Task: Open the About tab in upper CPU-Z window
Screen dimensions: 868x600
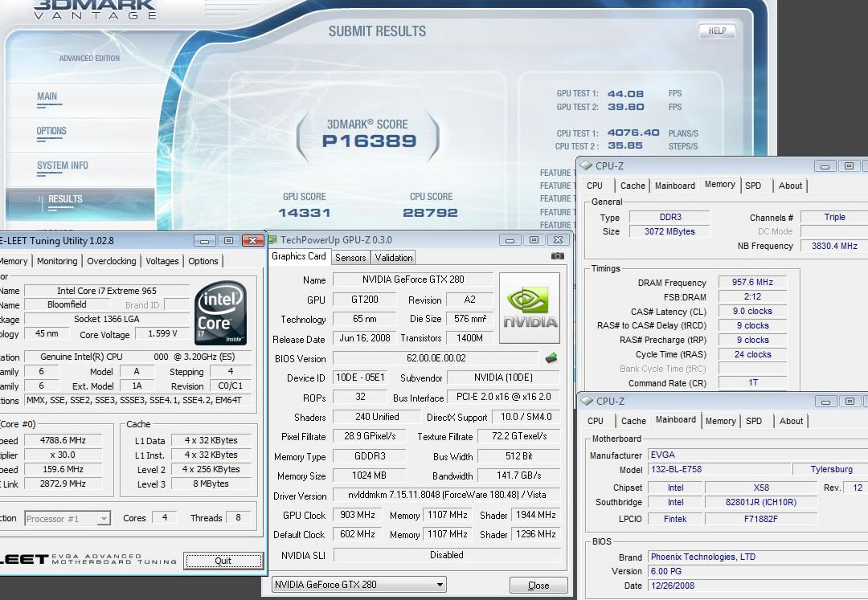Action: [x=790, y=186]
